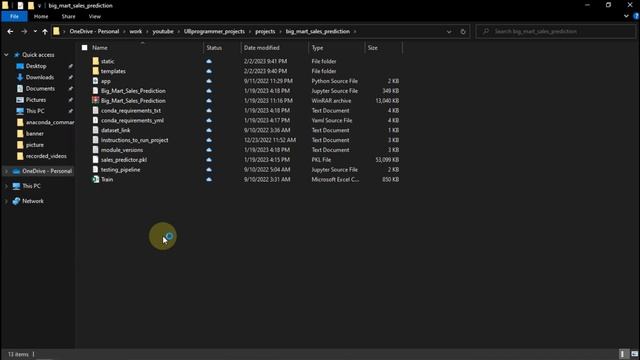Sort by the Date modified column
The image size is (640, 360).
tap(262, 48)
